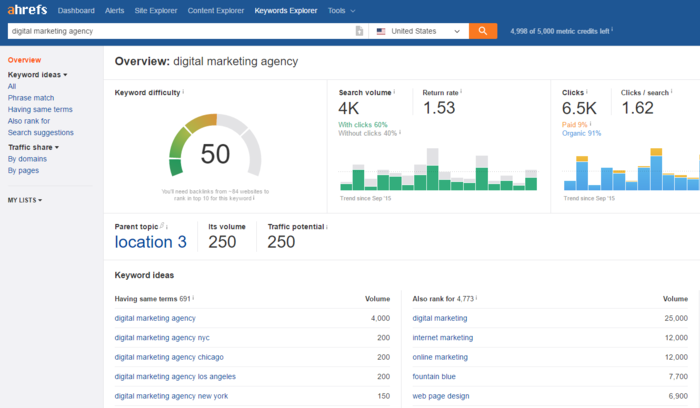700x408 pixels.
Task: Open the location 3 parent topic link
Action: point(151,242)
